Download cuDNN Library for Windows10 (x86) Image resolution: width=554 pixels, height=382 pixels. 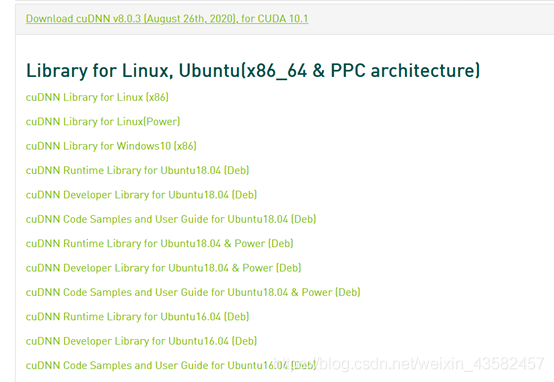point(111,146)
